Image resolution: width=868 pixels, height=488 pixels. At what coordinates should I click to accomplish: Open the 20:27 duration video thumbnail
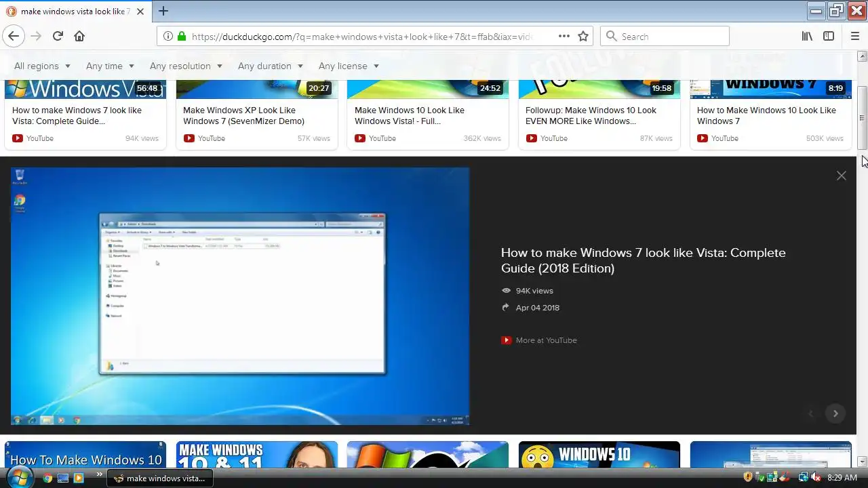257,89
